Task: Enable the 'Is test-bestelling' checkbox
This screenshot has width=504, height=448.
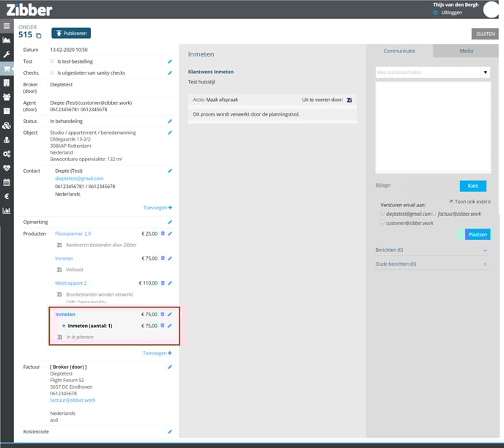Action: 51,61
